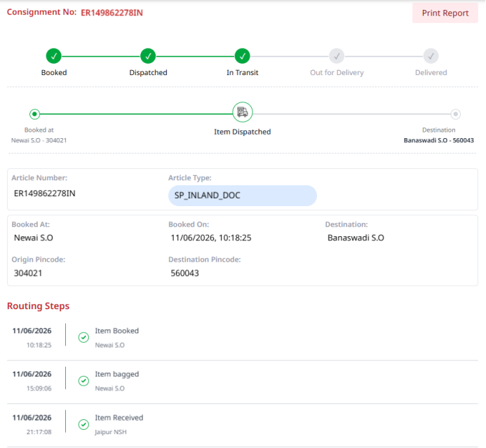The image size is (486, 448).
Task: Click the Destination Pincode value 560043
Action: [x=184, y=273]
